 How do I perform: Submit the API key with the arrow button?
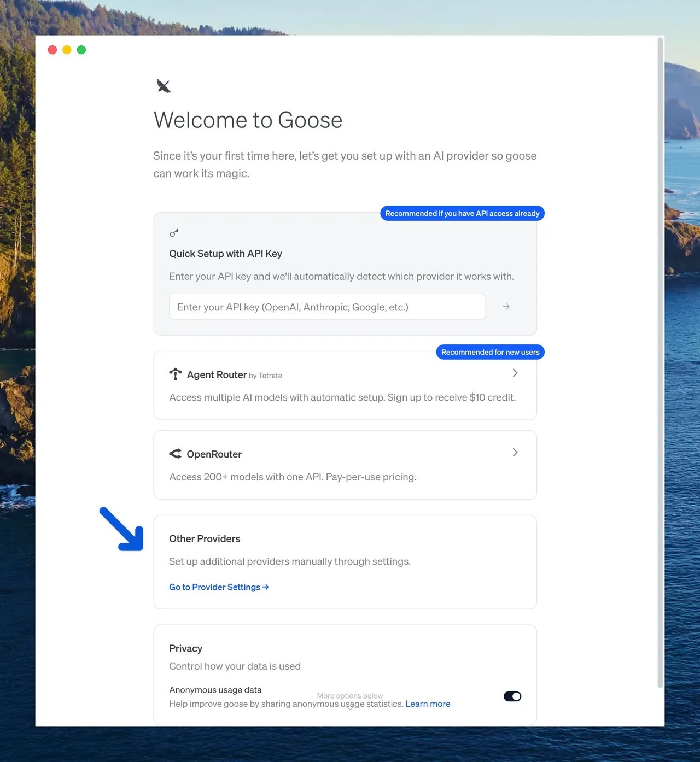pos(506,307)
